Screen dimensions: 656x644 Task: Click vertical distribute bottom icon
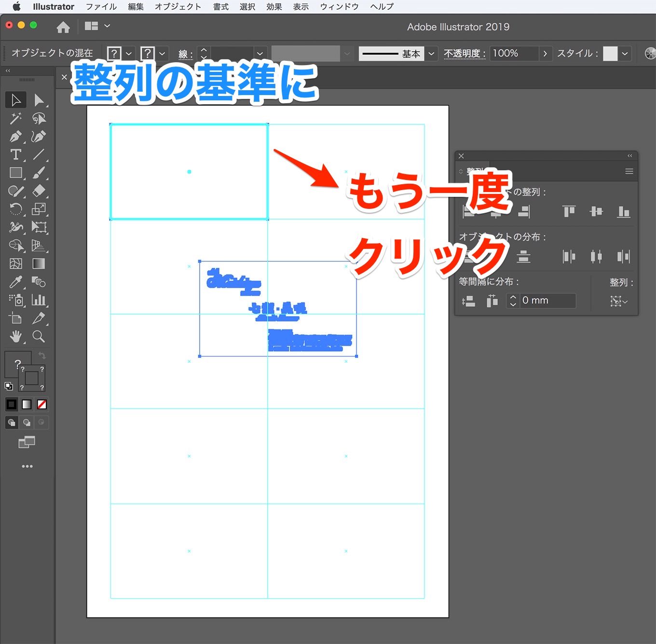click(523, 256)
